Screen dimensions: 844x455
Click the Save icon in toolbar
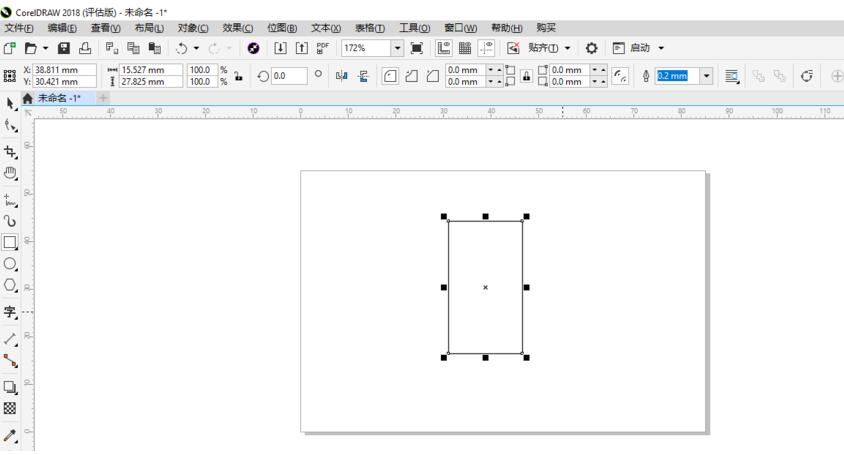click(x=64, y=48)
